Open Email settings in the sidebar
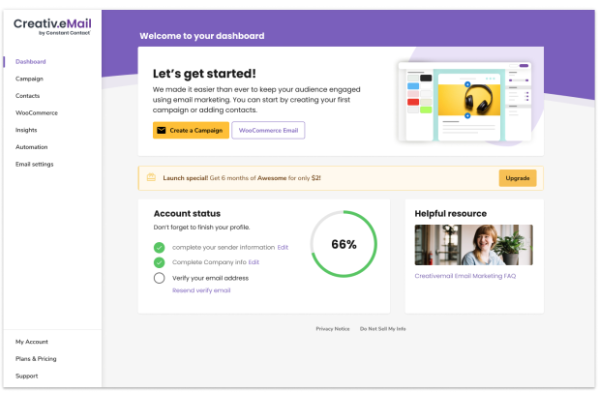Screen dimensions: 598x396 (x=34, y=164)
